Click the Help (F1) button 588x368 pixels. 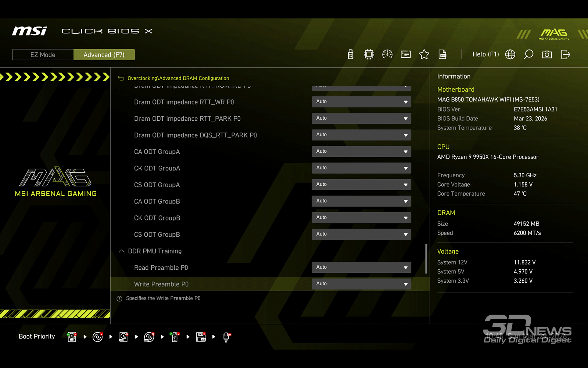tap(485, 54)
